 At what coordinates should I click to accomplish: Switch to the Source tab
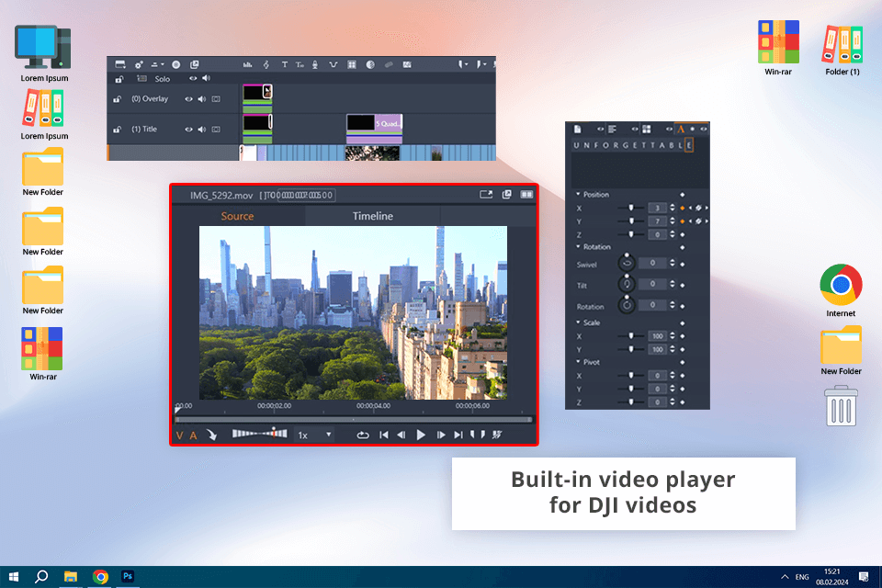237,216
